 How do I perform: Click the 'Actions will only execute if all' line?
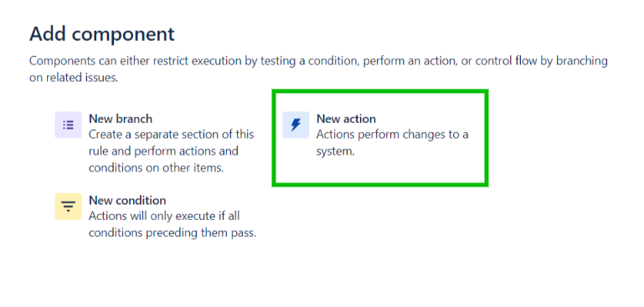[x=164, y=216]
